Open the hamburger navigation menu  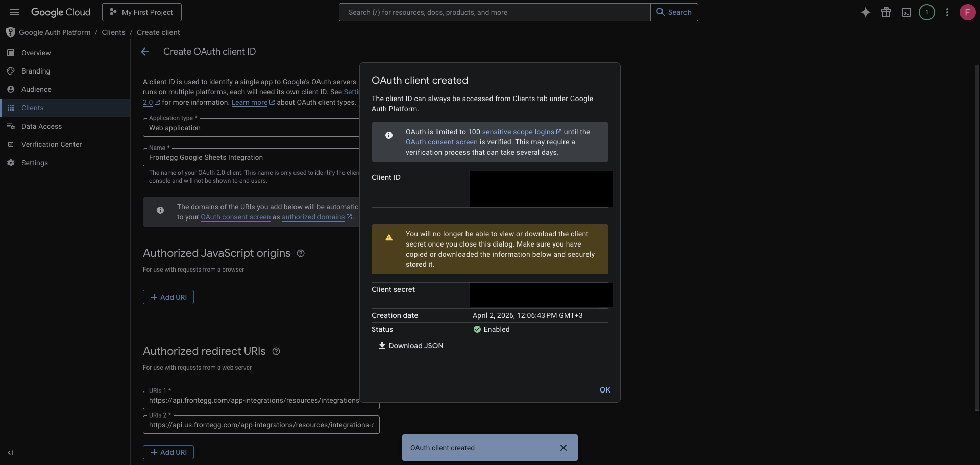14,12
